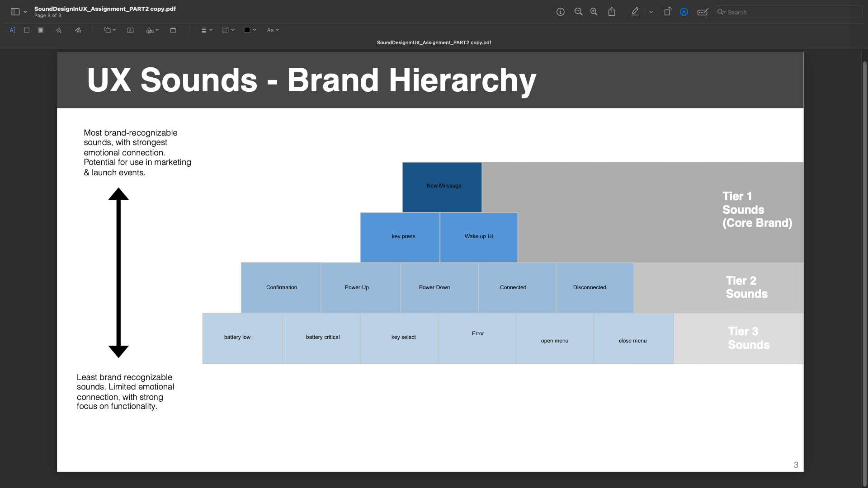This screenshot has width=868, height=488.
Task: Click the 'Connected' box
Action: (517, 288)
